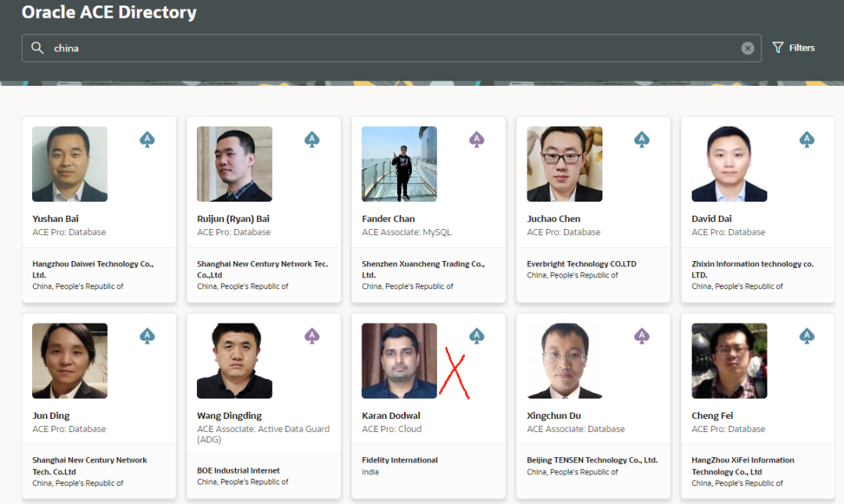Focus the search box containing china
844x504 pixels.
coord(392,48)
